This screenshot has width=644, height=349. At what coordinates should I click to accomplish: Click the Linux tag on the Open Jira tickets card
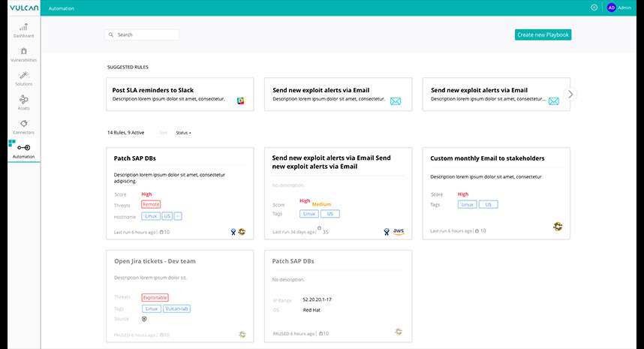point(152,308)
